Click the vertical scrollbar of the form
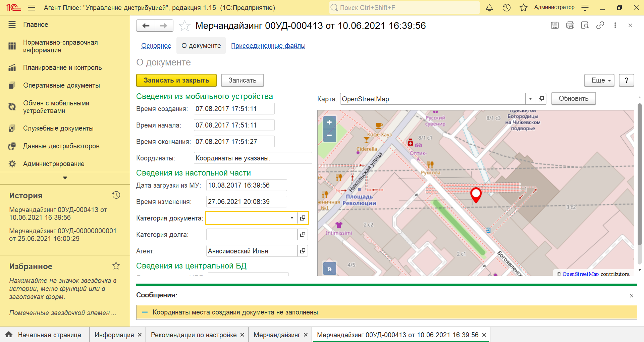The width and height of the screenshot is (644, 342). coord(639,174)
